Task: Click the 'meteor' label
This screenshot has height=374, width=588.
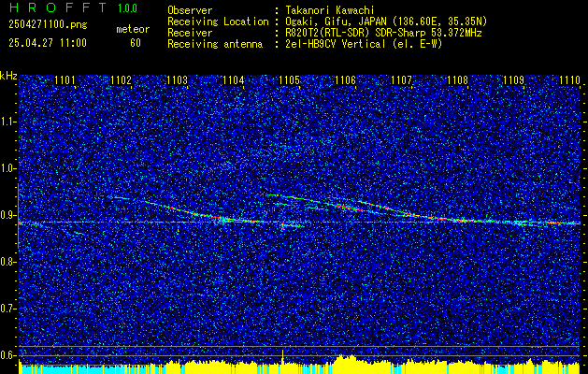Action: click(x=133, y=29)
